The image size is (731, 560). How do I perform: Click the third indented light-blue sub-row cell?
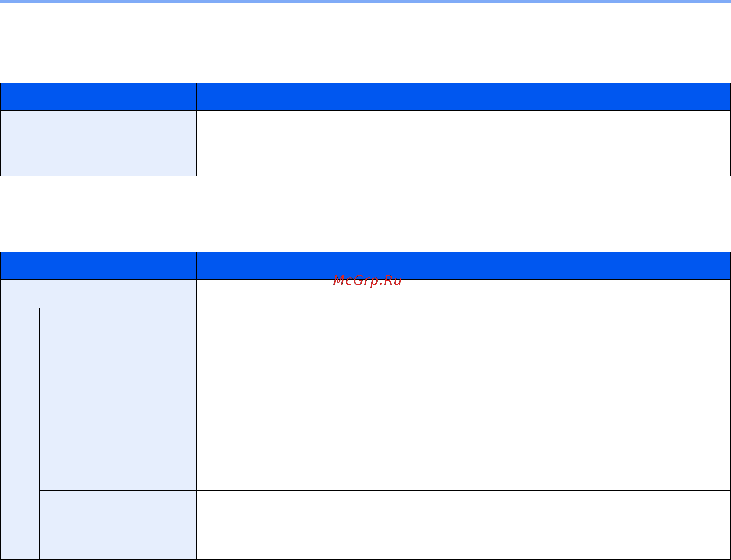pyautogui.click(x=118, y=456)
